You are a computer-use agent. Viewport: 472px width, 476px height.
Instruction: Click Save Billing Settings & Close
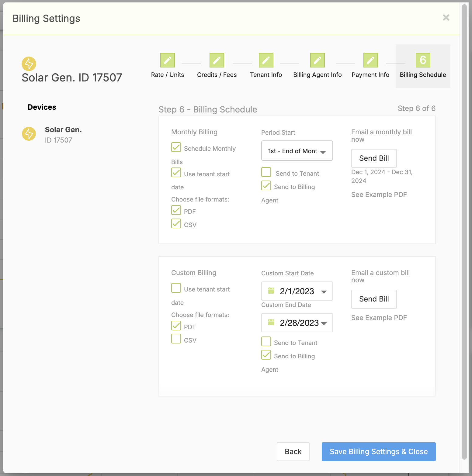click(x=379, y=452)
